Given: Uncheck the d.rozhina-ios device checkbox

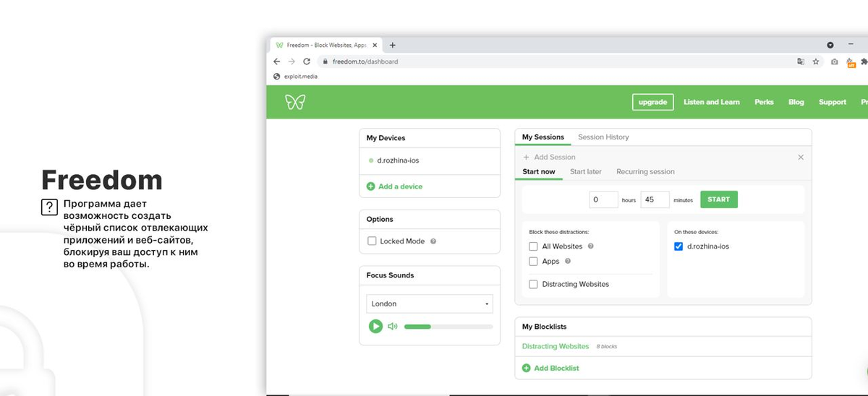Looking at the screenshot, I should click(x=678, y=246).
